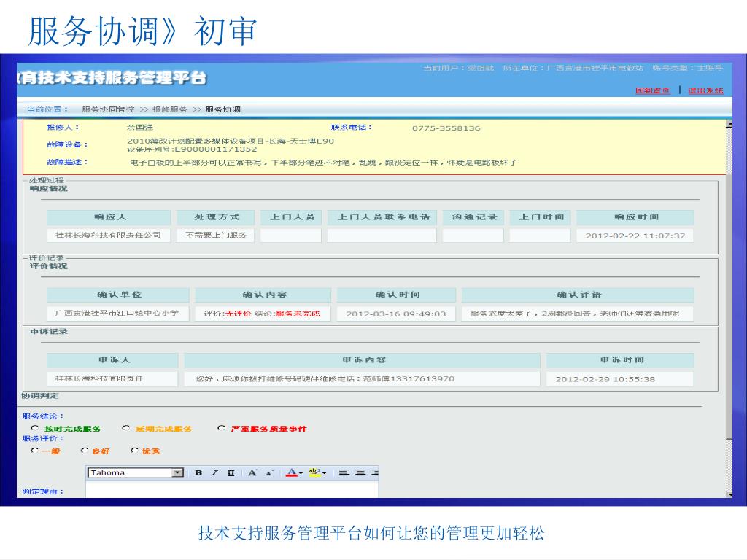The width and height of the screenshot is (747, 560).
Task: Click 确认内容 column header
Action: [263, 295]
